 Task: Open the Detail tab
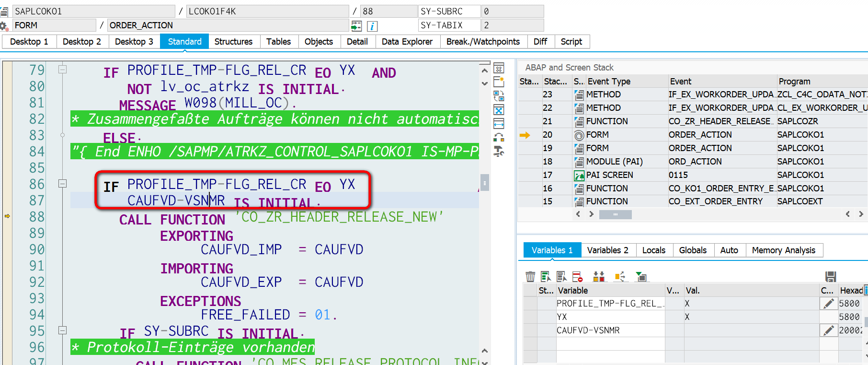pos(357,42)
